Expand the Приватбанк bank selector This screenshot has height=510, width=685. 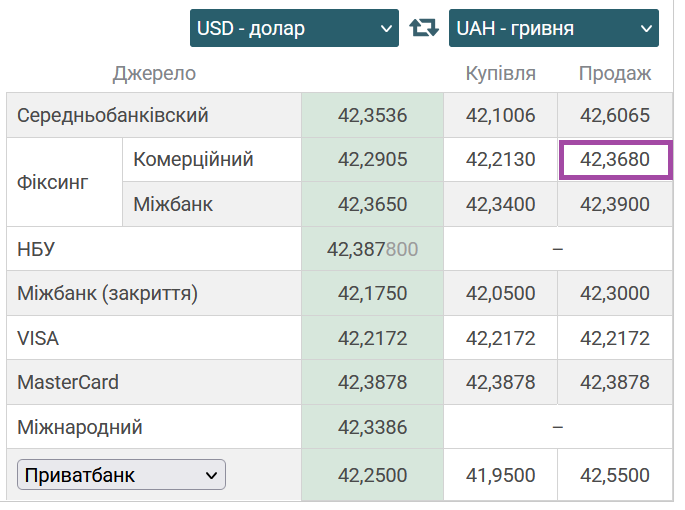(x=121, y=475)
